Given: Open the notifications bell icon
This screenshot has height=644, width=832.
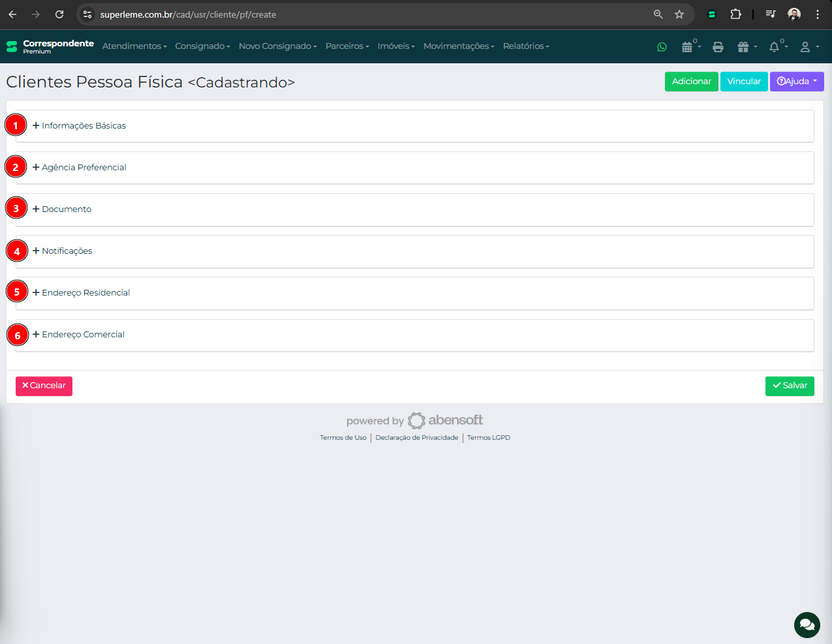Looking at the screenshot, I should pos(775,47).
